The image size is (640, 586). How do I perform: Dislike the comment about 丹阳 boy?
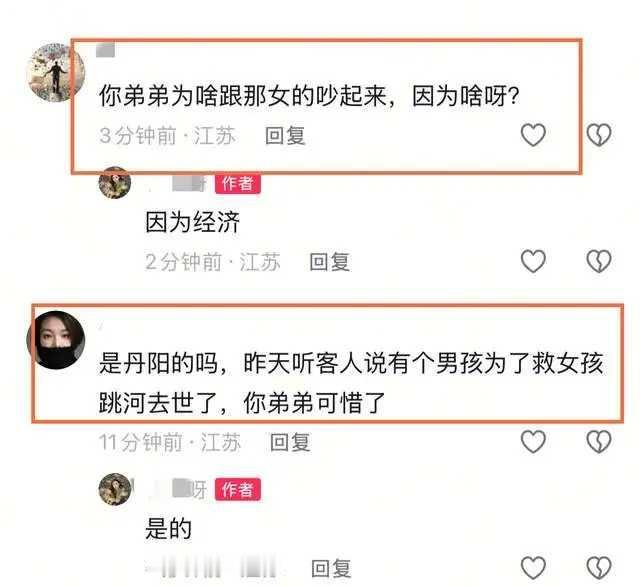click(x=599, y=442)
